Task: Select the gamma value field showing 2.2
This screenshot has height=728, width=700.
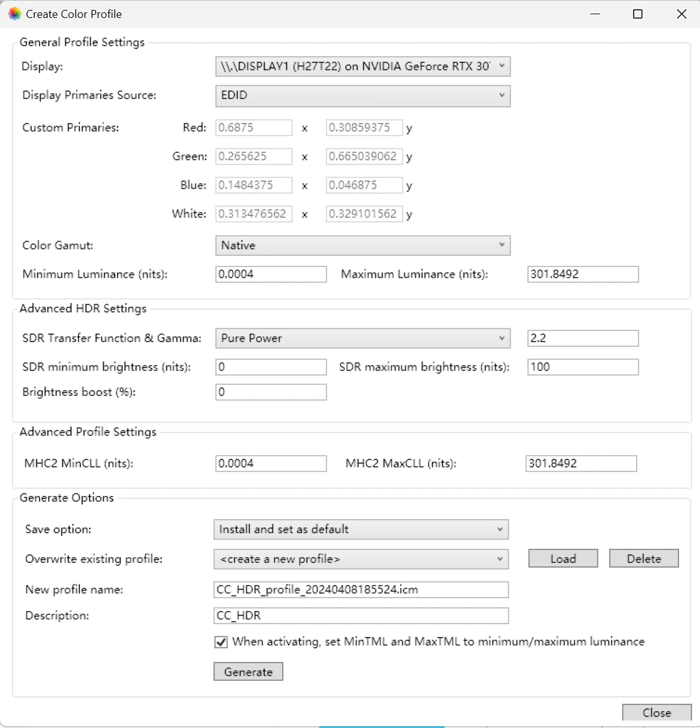Action: (x=582, y=338)
